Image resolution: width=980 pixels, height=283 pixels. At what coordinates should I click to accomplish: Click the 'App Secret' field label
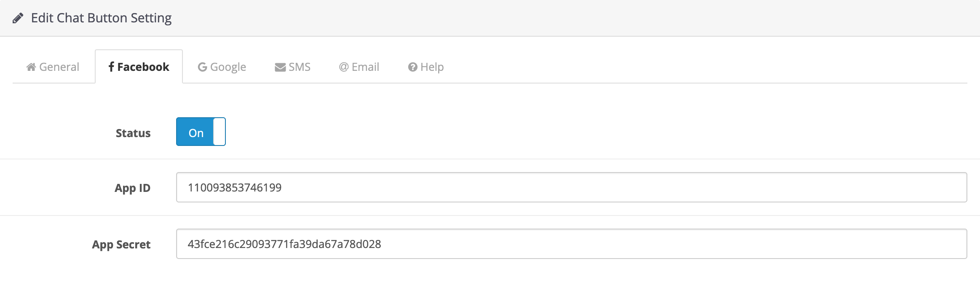coord(121,245)
